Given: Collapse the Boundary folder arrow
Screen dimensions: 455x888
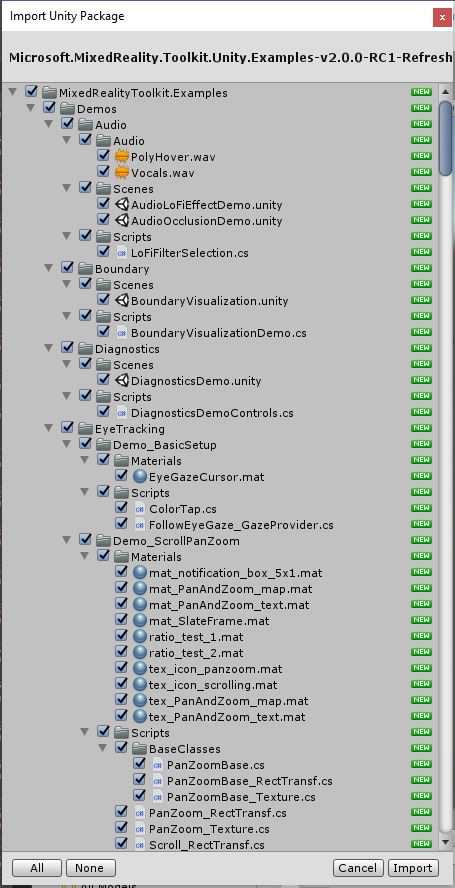Looking at the screenshot, I should (x=49, y=268).
